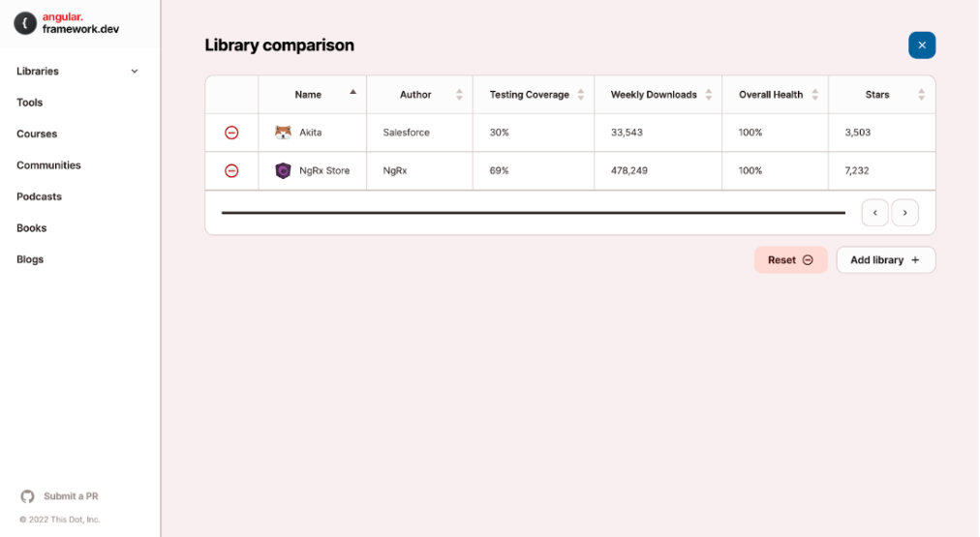Click the 478,249 weekly downloads value

coord(629,170)
